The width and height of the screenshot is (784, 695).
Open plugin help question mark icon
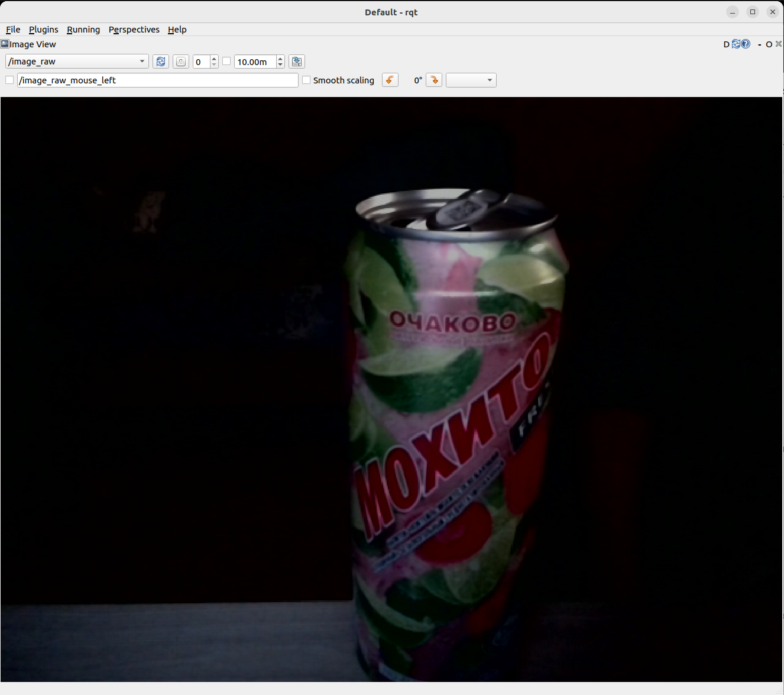pyautogui.click(x=746, y=44)
